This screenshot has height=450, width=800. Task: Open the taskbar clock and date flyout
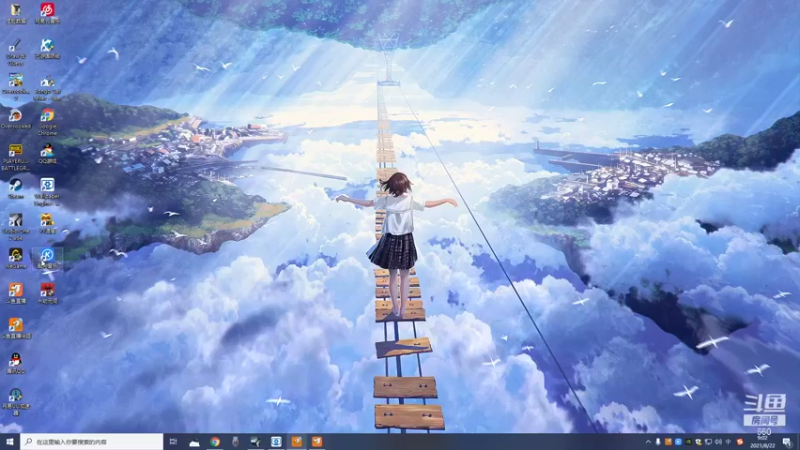point(763,442)
